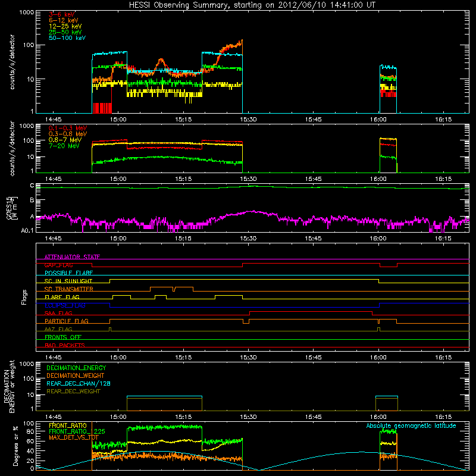This screenshot has height=476, width=476.
Task: Select the ATTENUATOR_STATE flag label
Action: [72, 257]
